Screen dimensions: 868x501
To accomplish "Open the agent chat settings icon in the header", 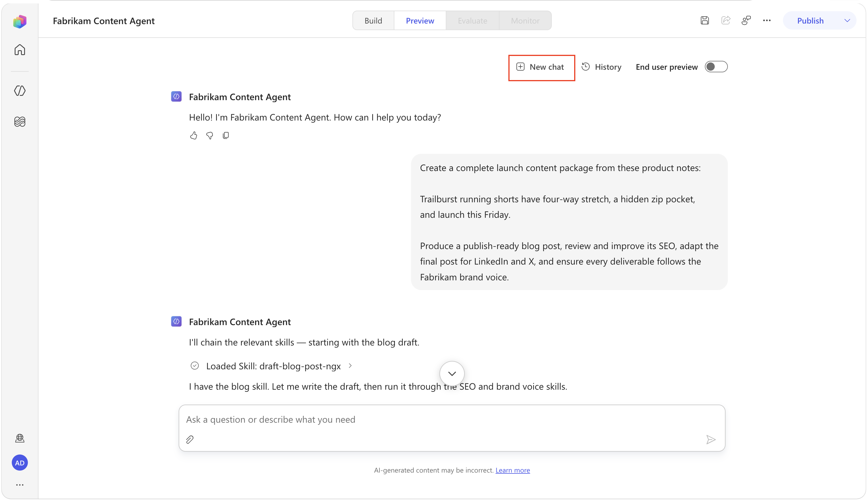I will click(746, 21).
